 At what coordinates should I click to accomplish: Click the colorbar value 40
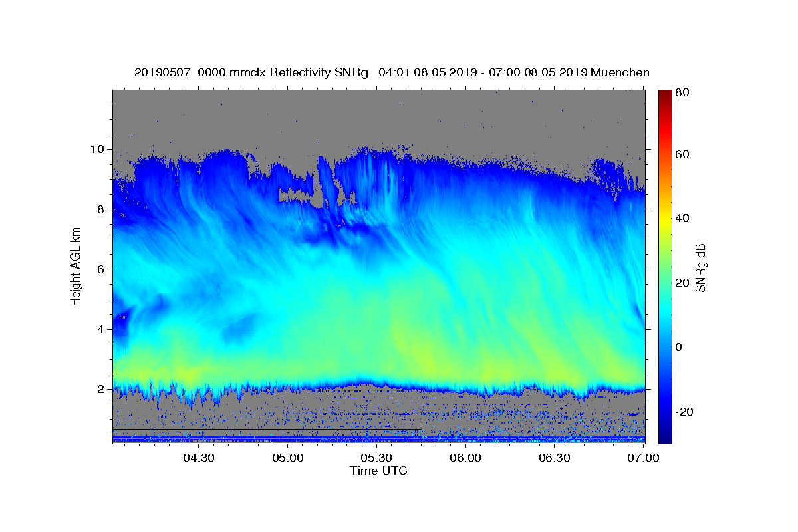pyautogui.click(x=682, y=218)
